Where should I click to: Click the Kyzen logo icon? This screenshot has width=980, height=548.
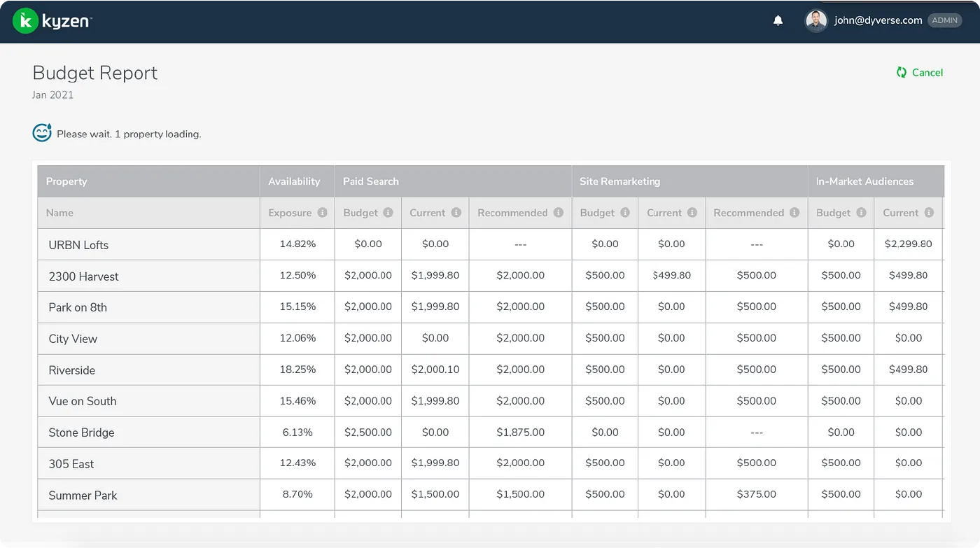coord(25,21)
